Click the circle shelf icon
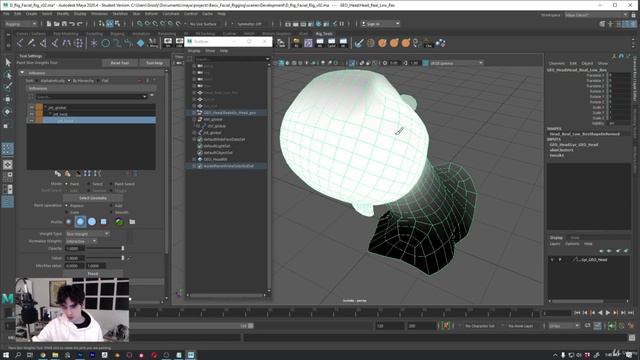640x360 pixels. point(105,43)
